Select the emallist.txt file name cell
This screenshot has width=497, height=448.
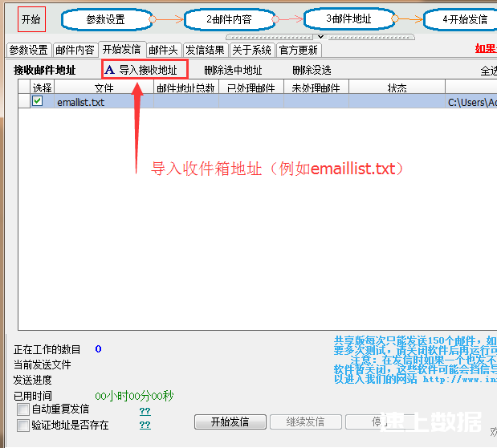(104, 102)
